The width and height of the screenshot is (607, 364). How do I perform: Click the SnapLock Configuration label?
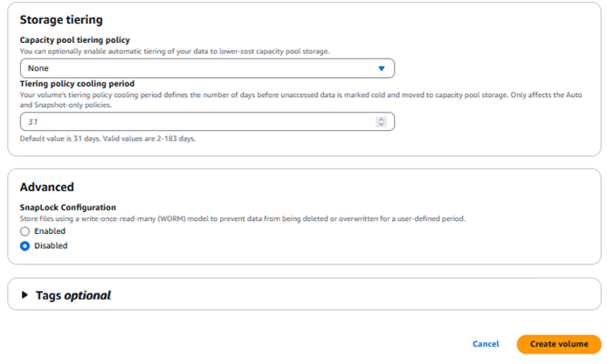point(68,207)
